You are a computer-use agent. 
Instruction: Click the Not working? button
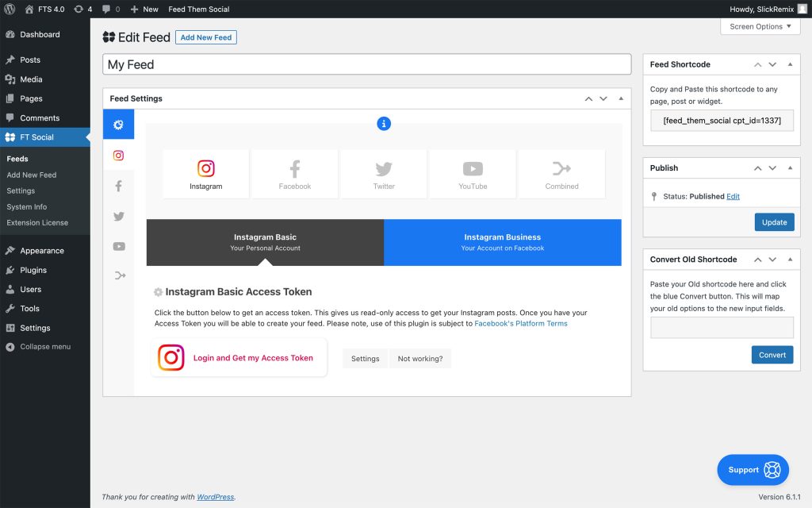[420, 359]
